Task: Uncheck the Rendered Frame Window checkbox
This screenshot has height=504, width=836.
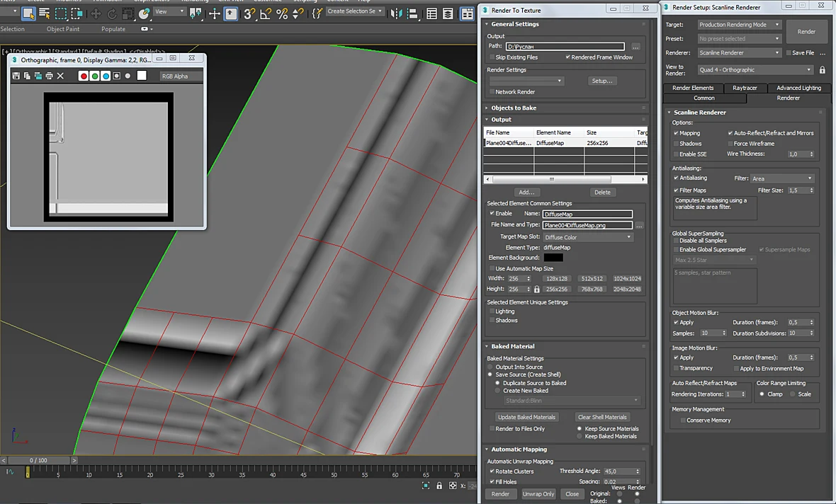Action: (567, 57)
